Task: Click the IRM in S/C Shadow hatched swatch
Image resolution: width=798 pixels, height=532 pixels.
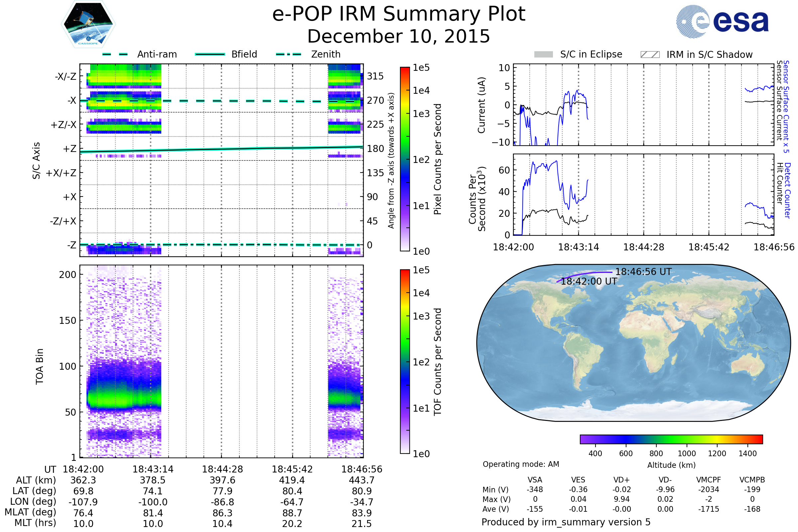Action: point(650,55)
